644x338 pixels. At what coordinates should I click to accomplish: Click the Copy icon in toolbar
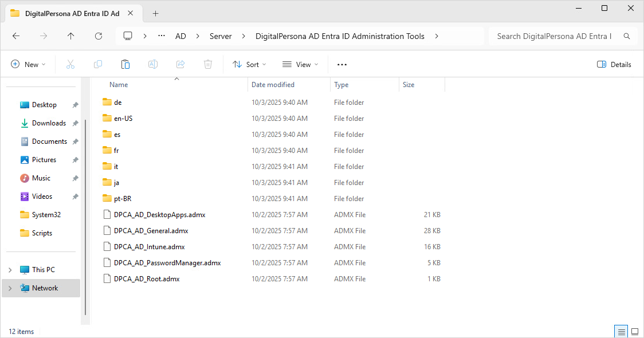[x=98, y=65]
